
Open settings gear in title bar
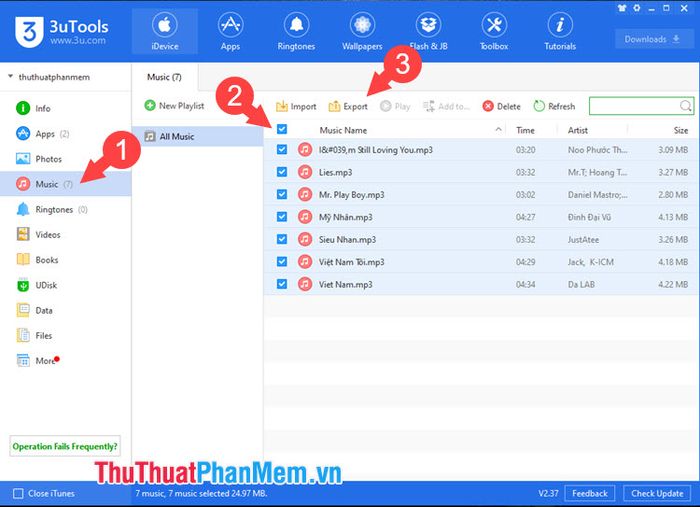637,8
